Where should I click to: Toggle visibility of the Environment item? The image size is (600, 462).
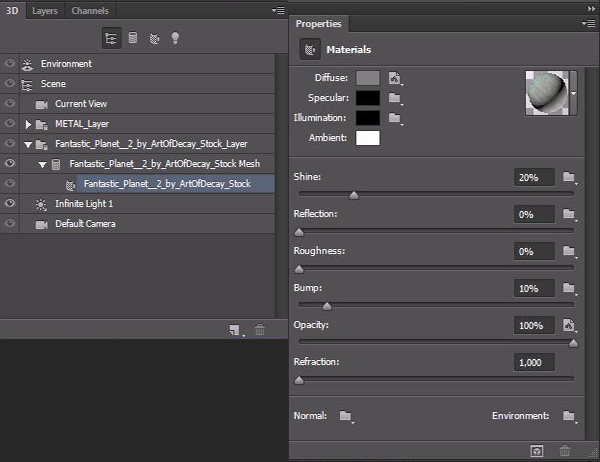11,64
